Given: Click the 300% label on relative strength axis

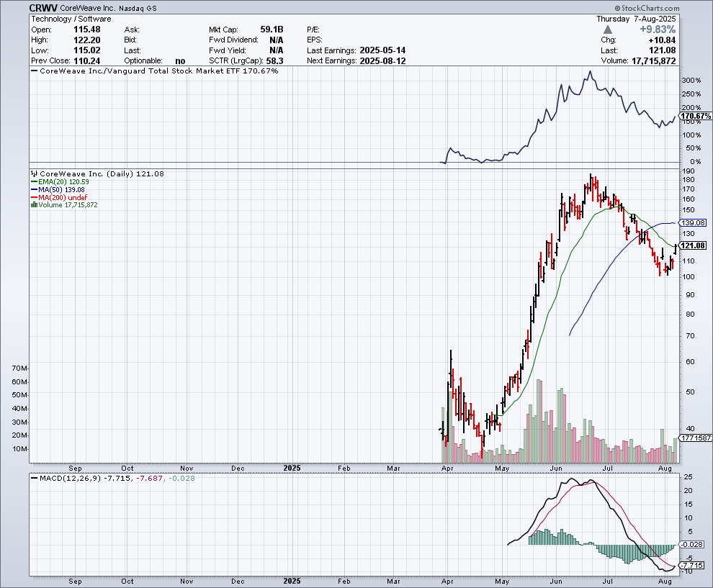Looking at the screenshot, I should point(691,81).
